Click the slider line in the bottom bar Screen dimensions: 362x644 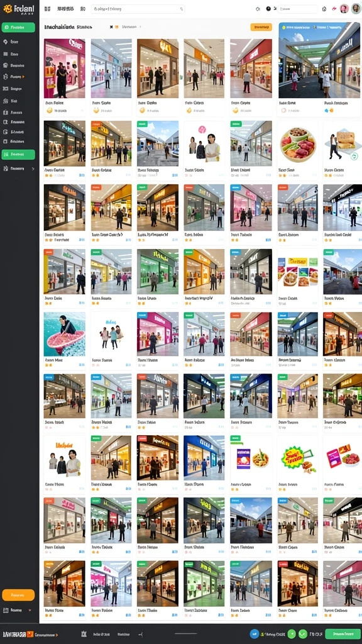(185, 634)
